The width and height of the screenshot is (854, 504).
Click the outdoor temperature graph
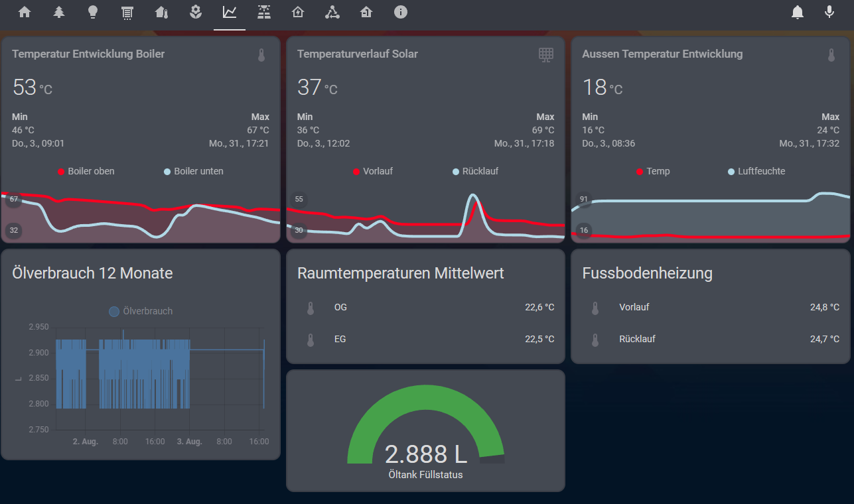coord(711,216)
